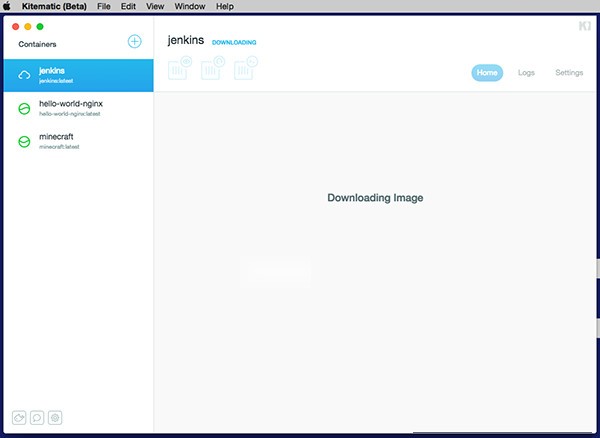Screen dimensions: 600x438
Task: Open preferences via the bottom gear icon
Action: point(56,417)
